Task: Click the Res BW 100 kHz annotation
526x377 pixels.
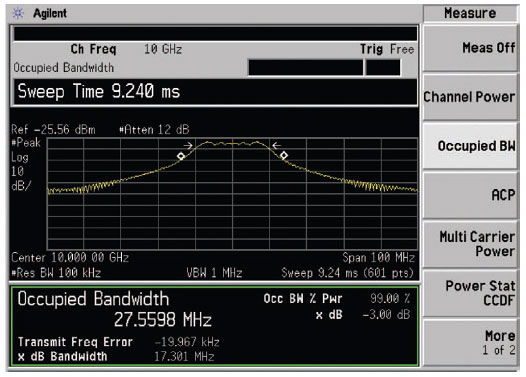Action: click(x=56, y=273)
